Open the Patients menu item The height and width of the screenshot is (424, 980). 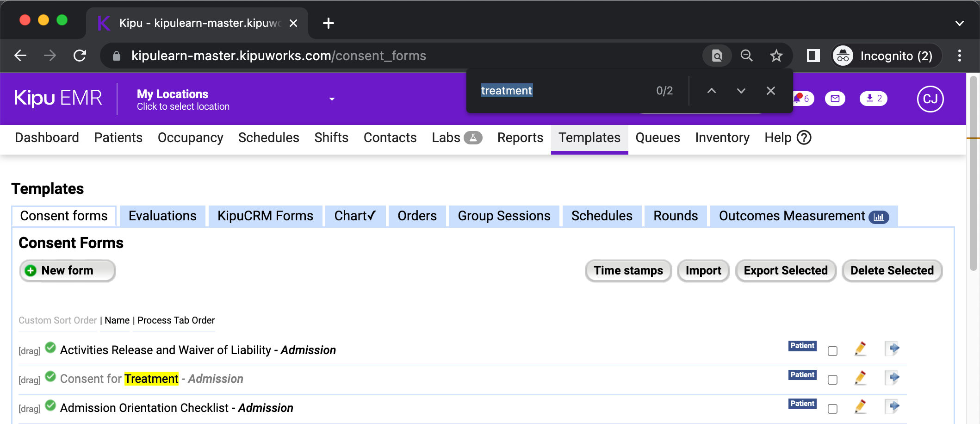[x=118, y=138]
